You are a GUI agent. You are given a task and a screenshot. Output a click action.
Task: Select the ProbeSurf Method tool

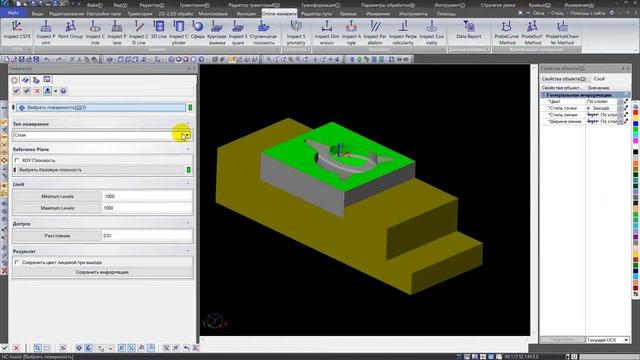pyautogui.click(x=533, y=32)
